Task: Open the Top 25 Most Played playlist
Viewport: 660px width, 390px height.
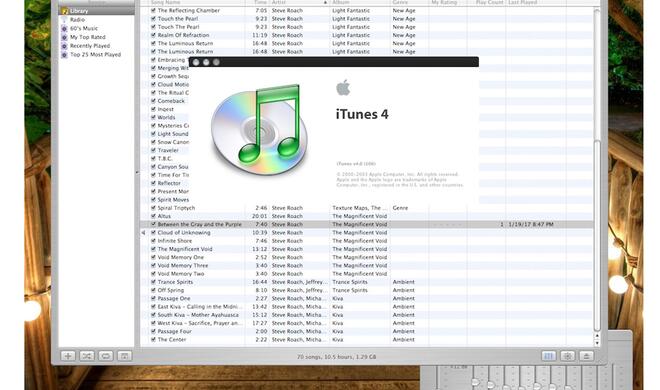Action: 96,55
